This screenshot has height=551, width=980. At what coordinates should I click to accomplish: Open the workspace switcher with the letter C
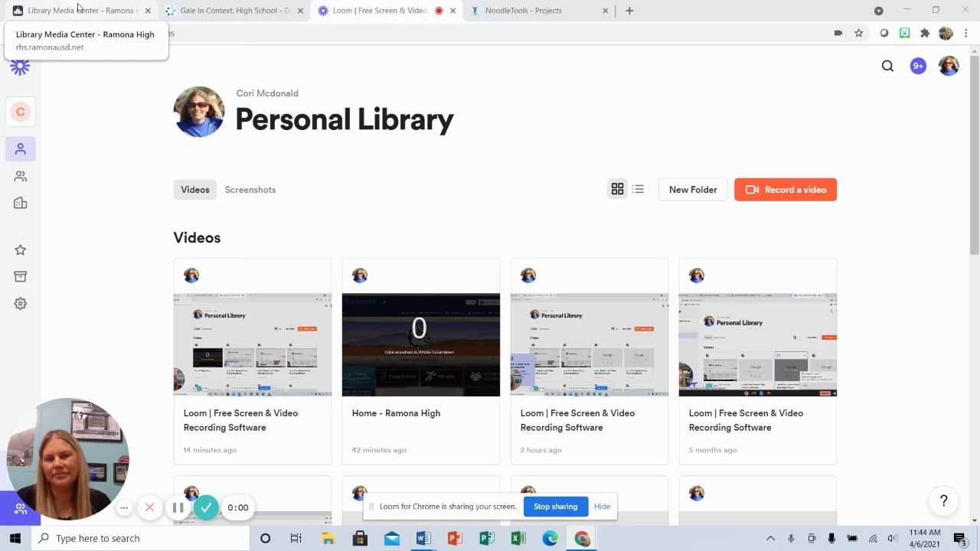[x=21, y=112]
